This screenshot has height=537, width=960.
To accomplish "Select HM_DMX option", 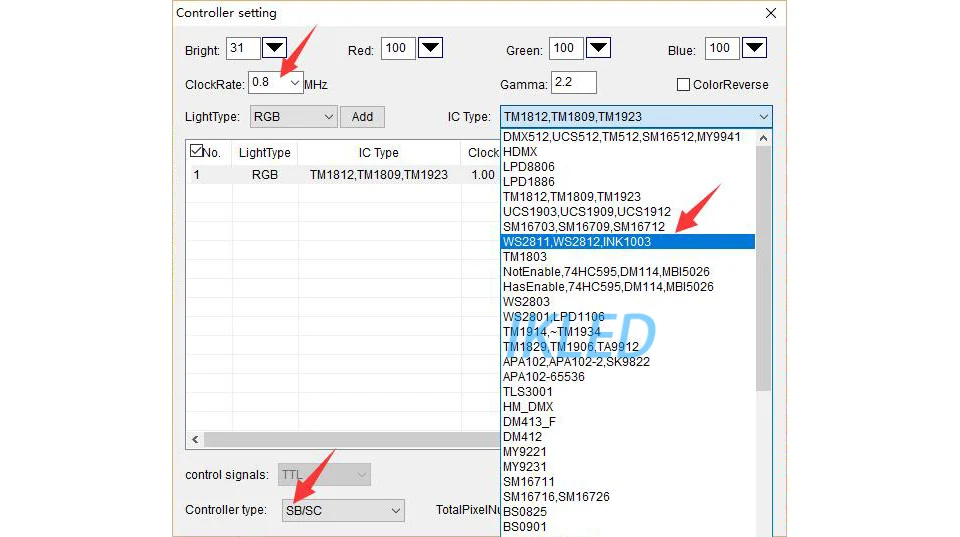I will [628, 407].
